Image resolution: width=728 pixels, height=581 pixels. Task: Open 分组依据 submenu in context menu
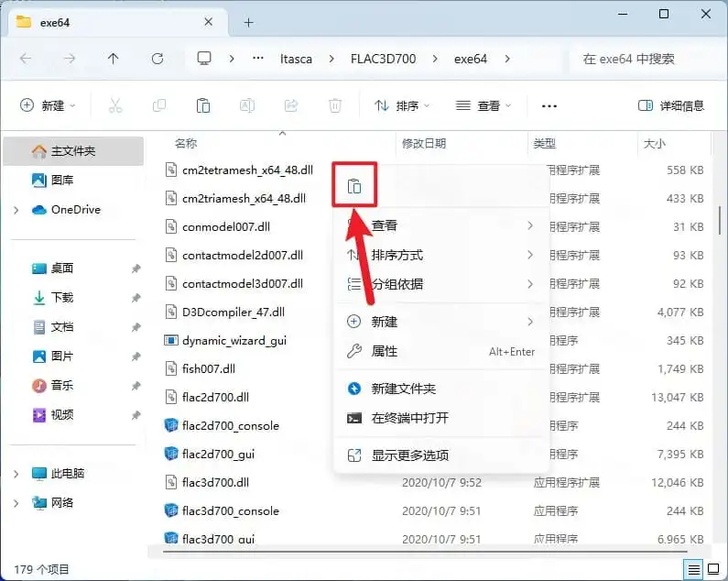(x=440, y=284)
